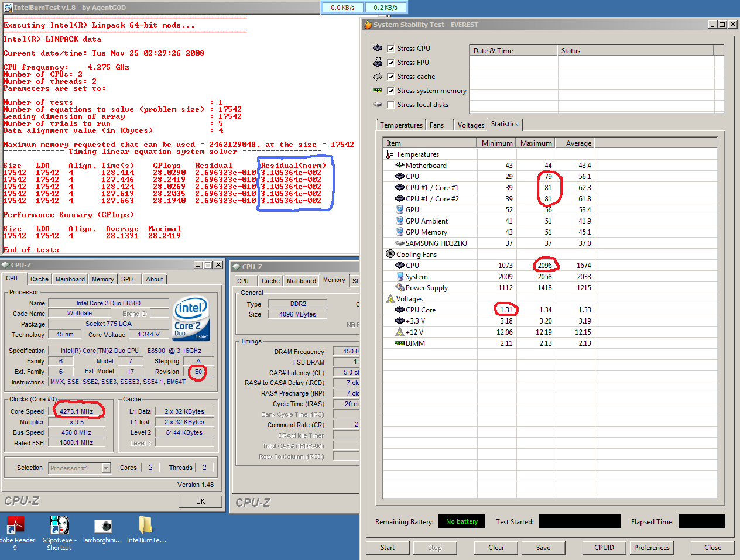
Task: Open the Memory tab in left CPU-Z window
Action: 103,279
